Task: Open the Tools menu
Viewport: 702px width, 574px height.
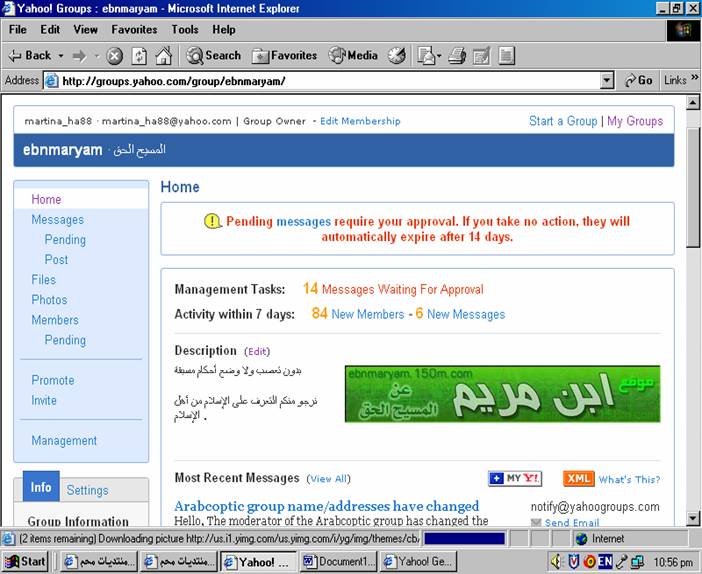Action: [185, 30]
